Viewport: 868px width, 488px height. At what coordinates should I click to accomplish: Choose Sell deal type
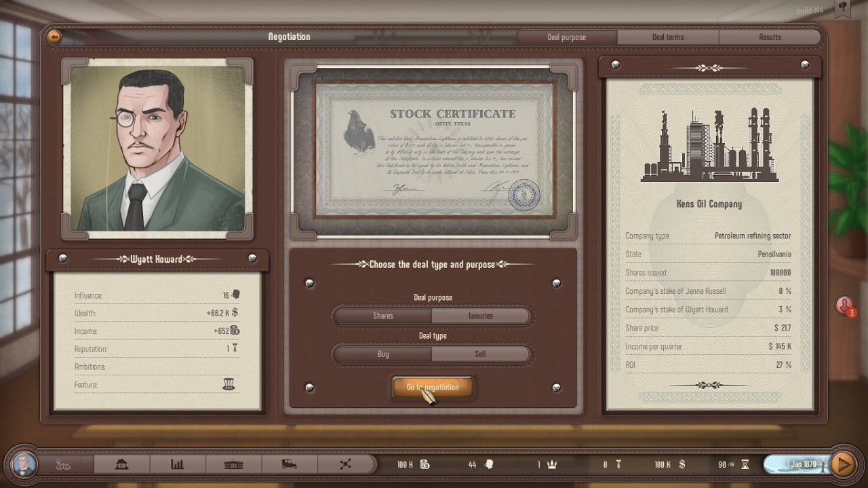point(481,354)
